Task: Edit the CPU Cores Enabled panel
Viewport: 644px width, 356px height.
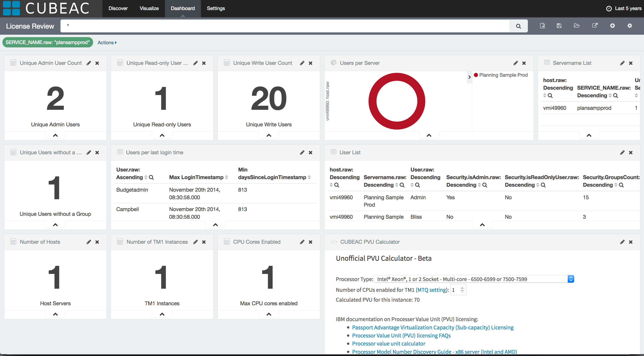Action: 302,242
